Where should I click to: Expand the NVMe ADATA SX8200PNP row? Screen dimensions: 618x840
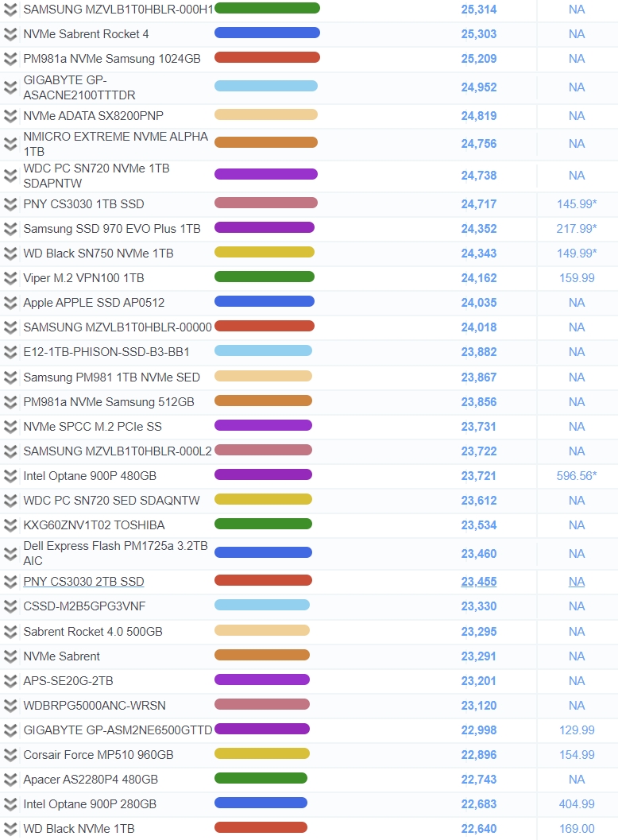(10, 116)
